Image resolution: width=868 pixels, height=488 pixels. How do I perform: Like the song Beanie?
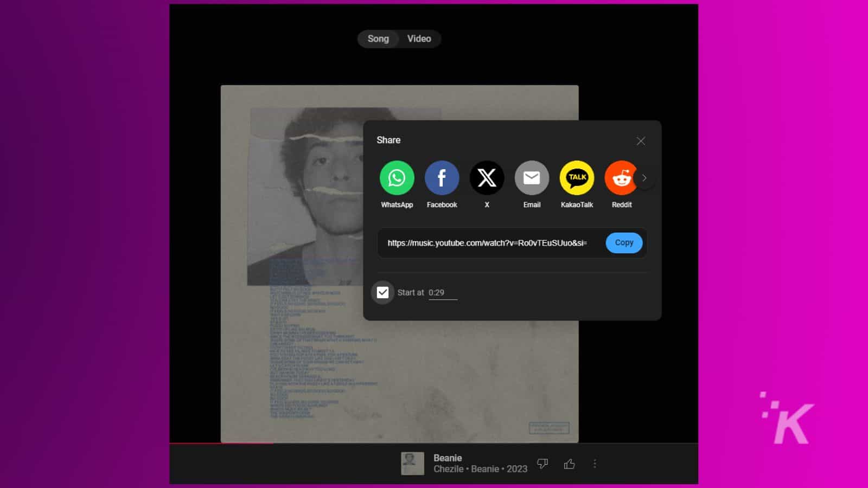point(569,464)
